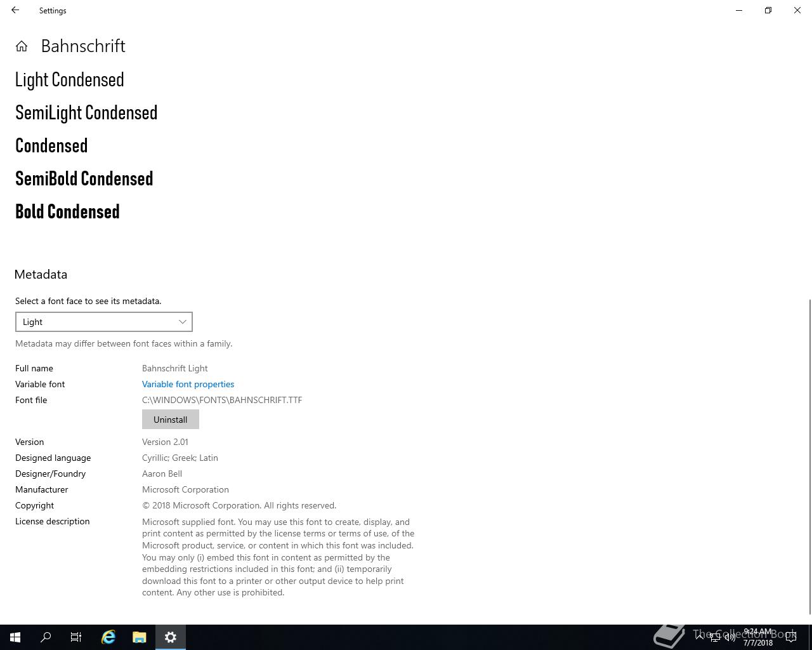Open the Start menu

pos(15,637)
